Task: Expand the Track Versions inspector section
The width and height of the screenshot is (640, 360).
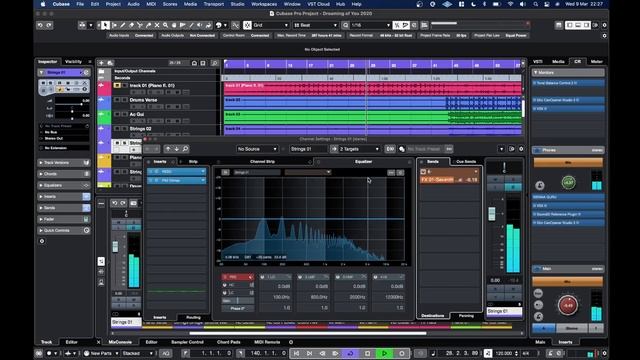Action: coord(64,162)
